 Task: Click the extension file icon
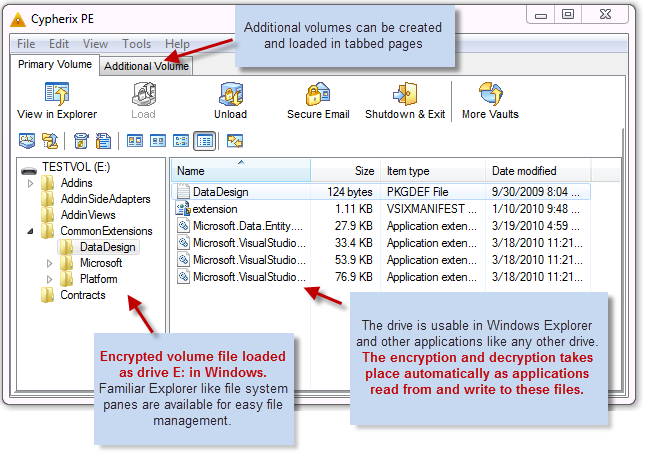click(x=183, y=209)
